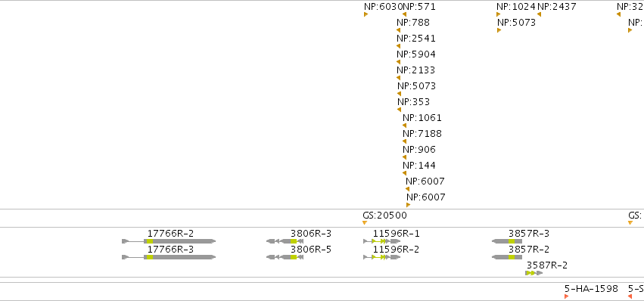The width and height of the screenshot is (644, 301).
Task: Select the 3806R-3 transcript glyph
Action: click(x=285, y=241)
